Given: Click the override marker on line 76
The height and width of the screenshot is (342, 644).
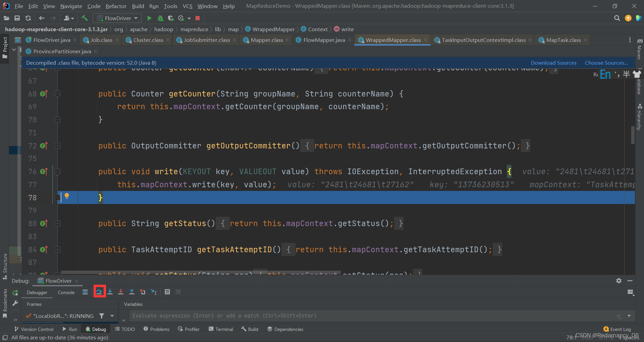Looking at the screenshot, I should tap(44, 172).
